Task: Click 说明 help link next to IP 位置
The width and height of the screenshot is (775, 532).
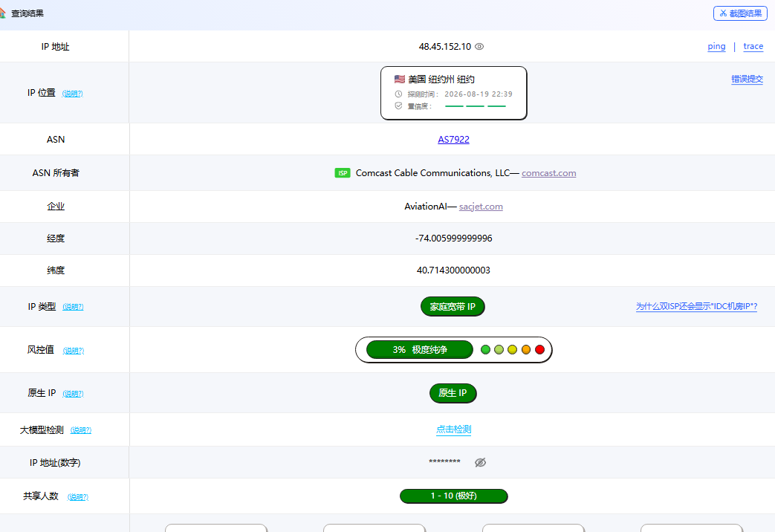Action: pyautogui.click(x=72, y=94)
